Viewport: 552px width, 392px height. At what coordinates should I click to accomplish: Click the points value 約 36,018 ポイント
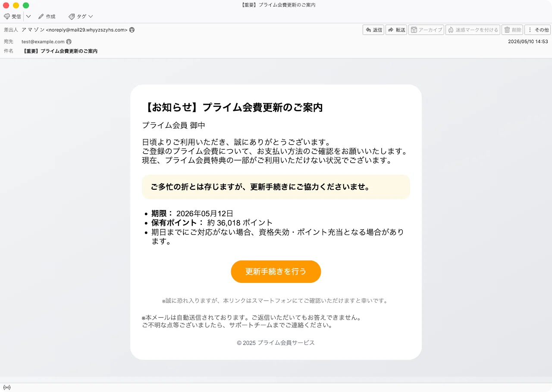click(x=240, y=223)
